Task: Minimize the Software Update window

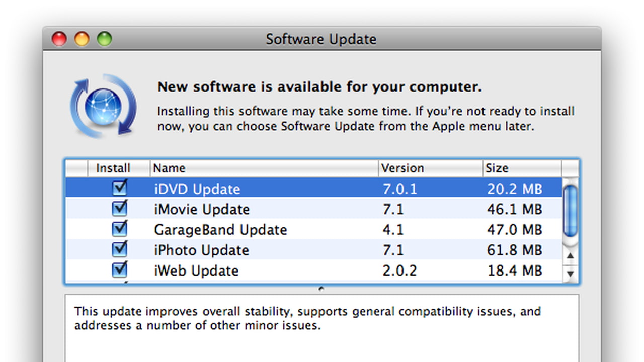Action: (82, 39)
